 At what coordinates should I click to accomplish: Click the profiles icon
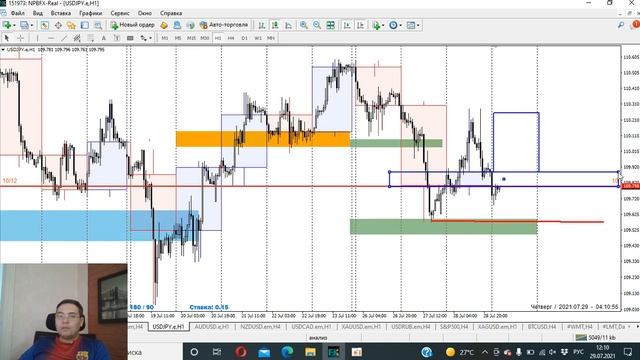point(24,25)
